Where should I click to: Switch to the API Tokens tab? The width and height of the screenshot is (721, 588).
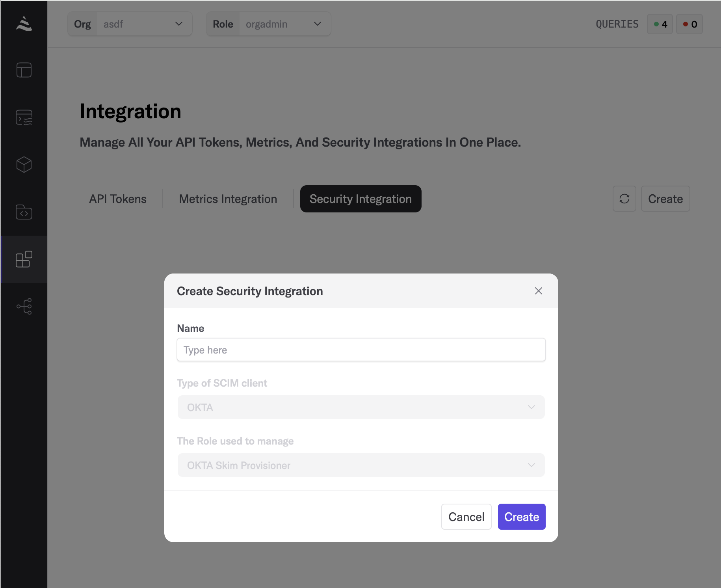(118, 199)
